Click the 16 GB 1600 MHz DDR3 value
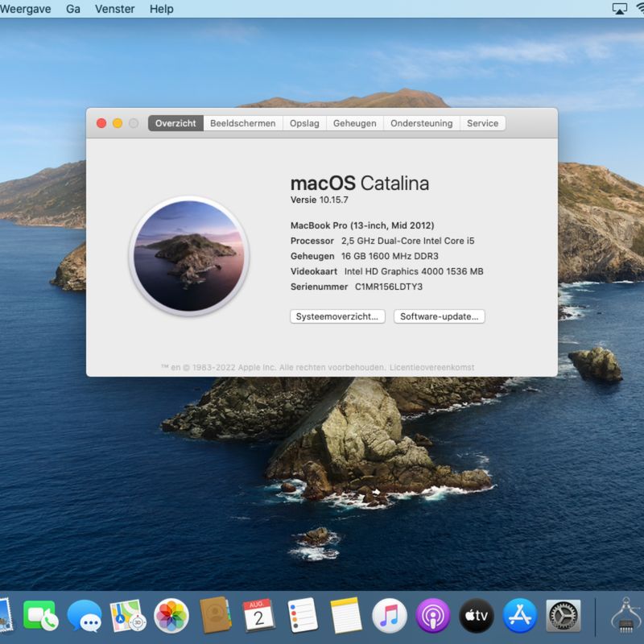This screenshot has width=644, height=644. pyautogui.click(x=390, y=256)
